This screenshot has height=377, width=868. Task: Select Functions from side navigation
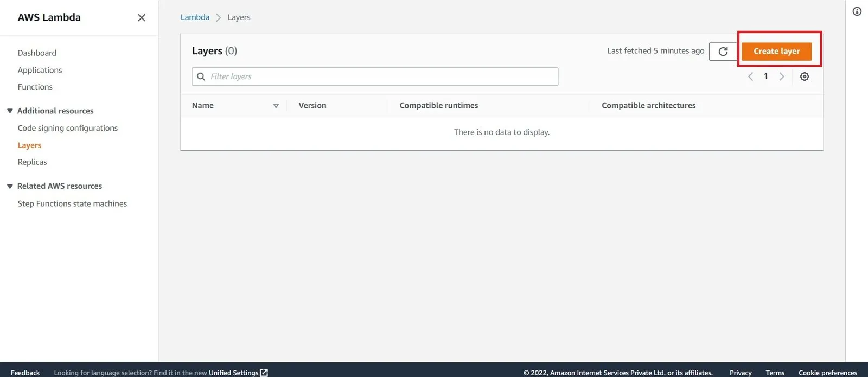tap(35, 87)
